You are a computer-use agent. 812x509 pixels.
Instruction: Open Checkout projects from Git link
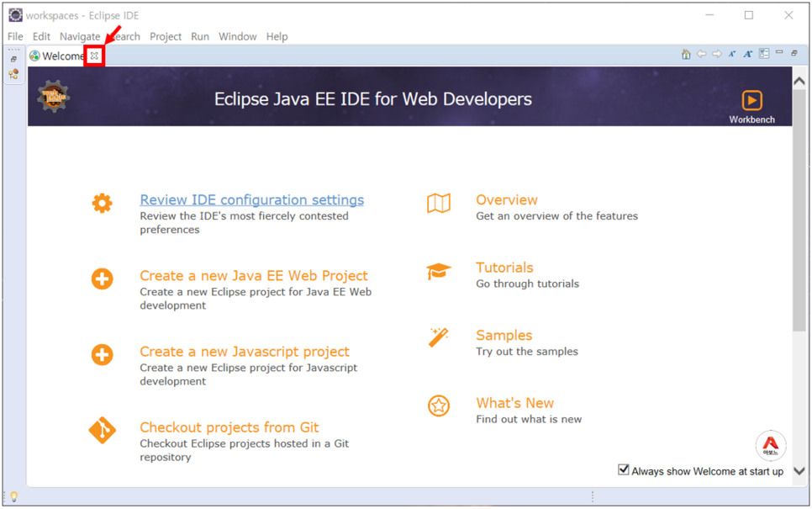point(229,427)
